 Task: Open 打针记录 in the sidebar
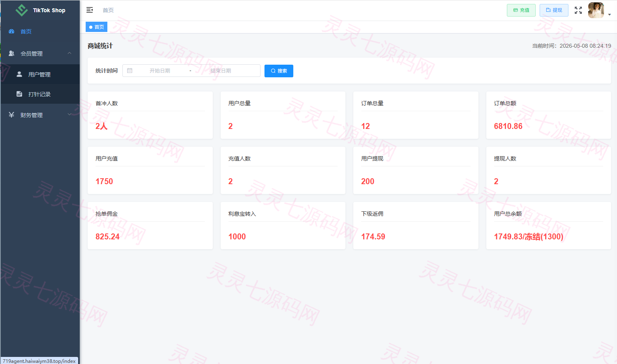(40, 94)
